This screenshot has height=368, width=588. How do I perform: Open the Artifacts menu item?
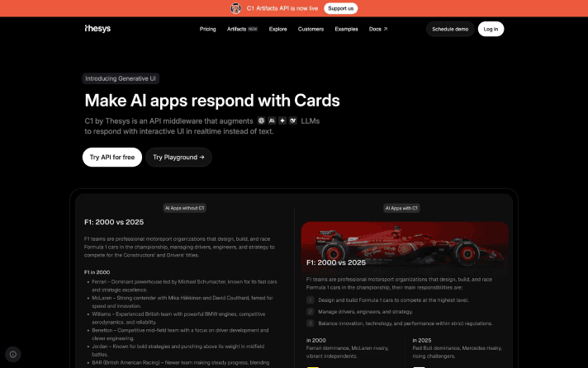point(237,29)
